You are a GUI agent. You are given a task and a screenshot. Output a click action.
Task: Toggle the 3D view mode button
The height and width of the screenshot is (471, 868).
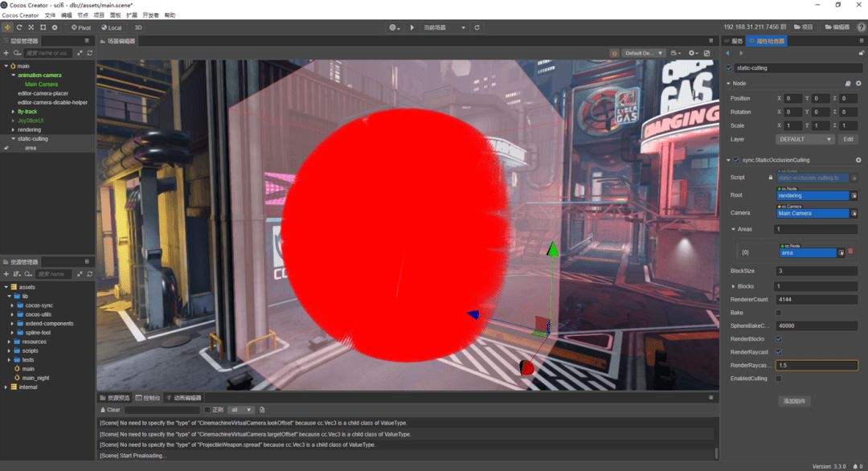(x=138, y=27)
